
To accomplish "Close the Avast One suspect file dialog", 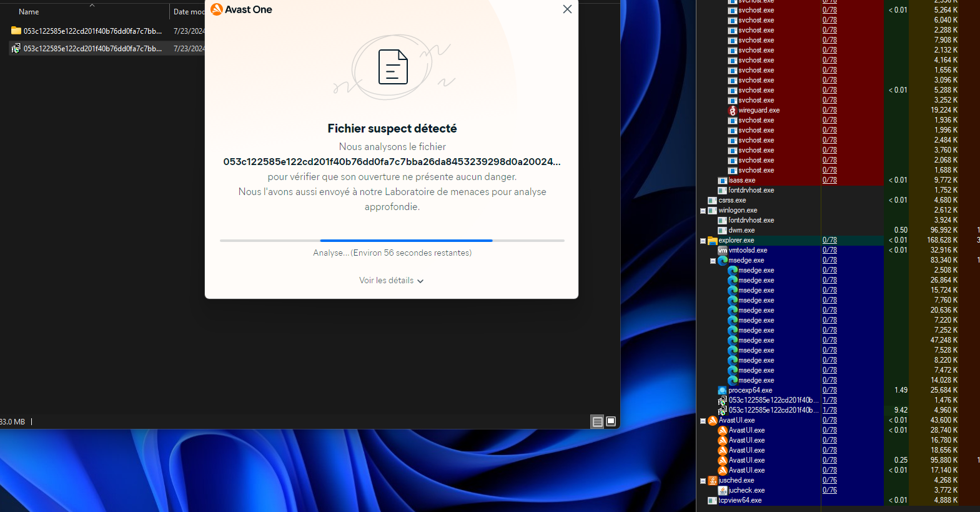I will click(567, 9).
